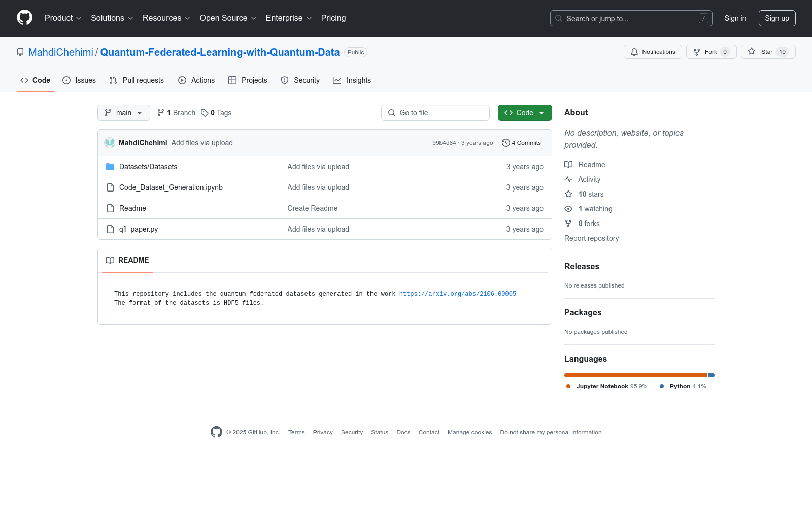Click the fork icon beside 0 forks

pos(568,224)
